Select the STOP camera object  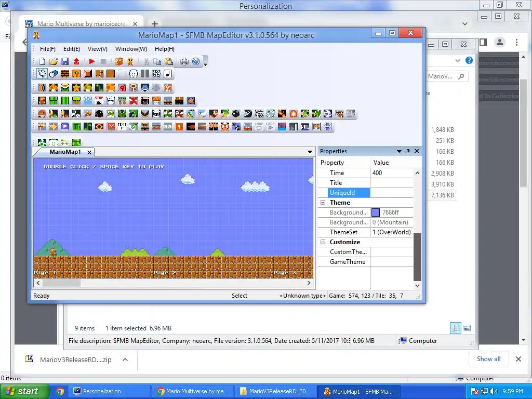(x=99, y=101)
